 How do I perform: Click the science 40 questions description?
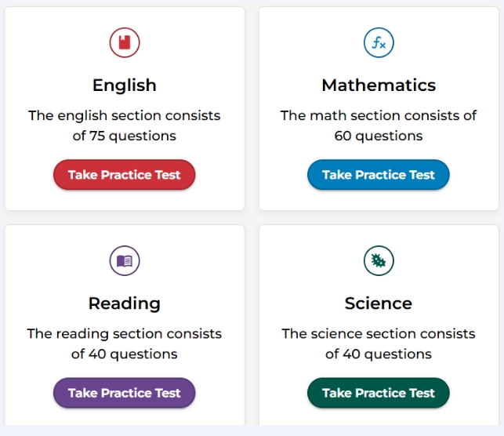pos(379,343)
